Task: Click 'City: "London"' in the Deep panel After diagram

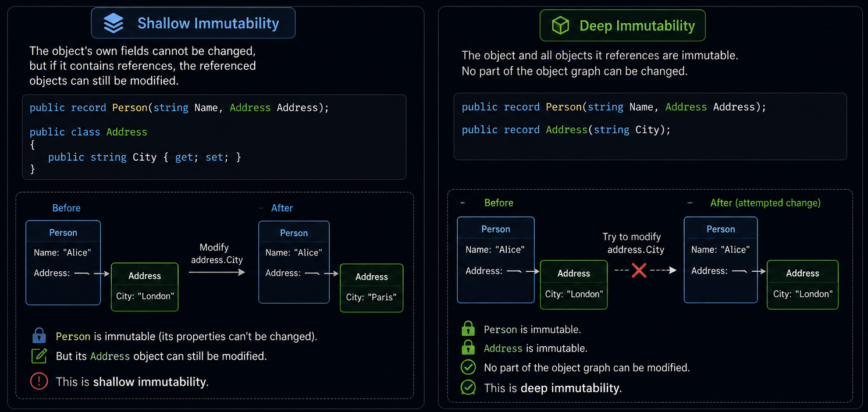Action: click(803, 294)
